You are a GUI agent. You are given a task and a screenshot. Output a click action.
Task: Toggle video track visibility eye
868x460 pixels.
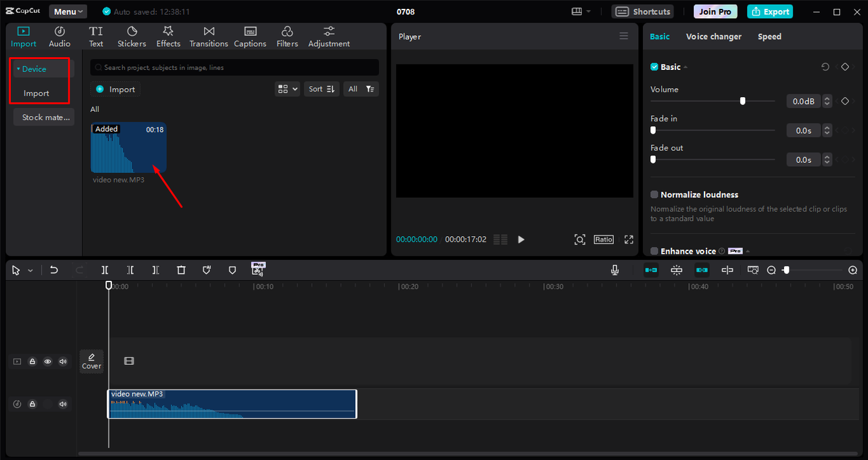[x=47, y=362]
